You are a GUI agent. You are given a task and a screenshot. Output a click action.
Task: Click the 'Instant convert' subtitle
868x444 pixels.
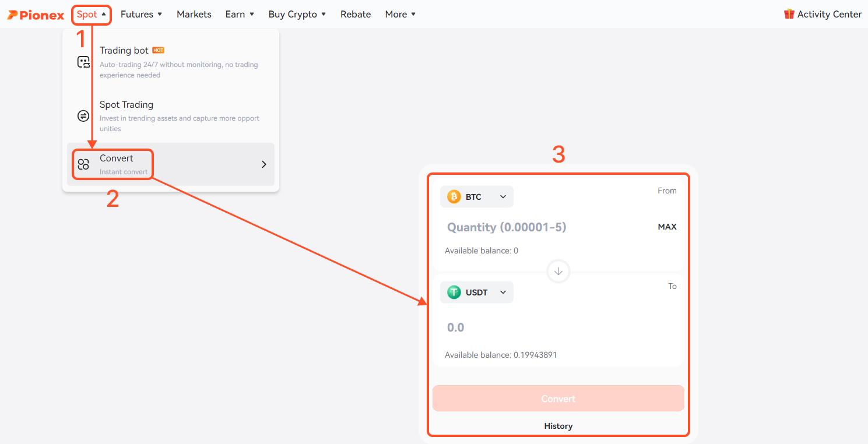pyautogui.click(x=124, y=172)
